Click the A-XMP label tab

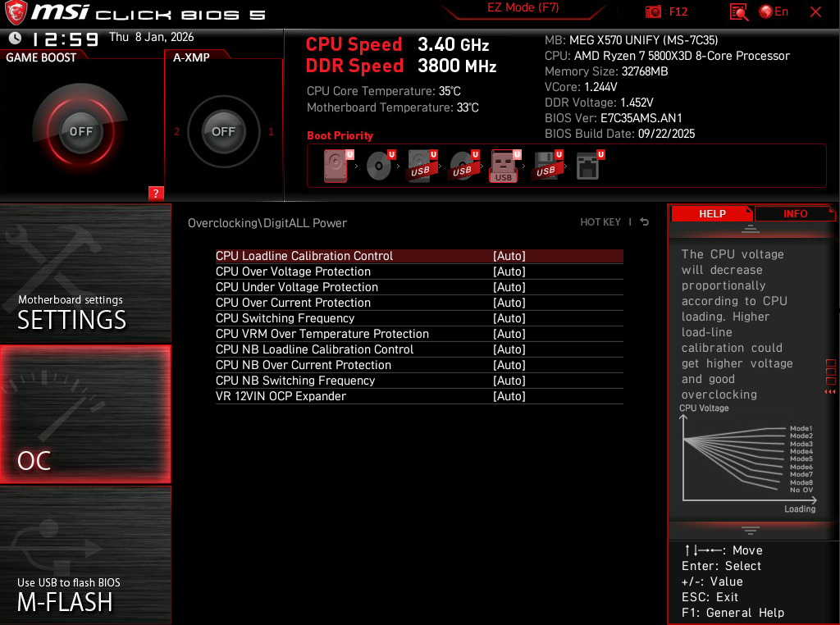(x=191, y=57)
